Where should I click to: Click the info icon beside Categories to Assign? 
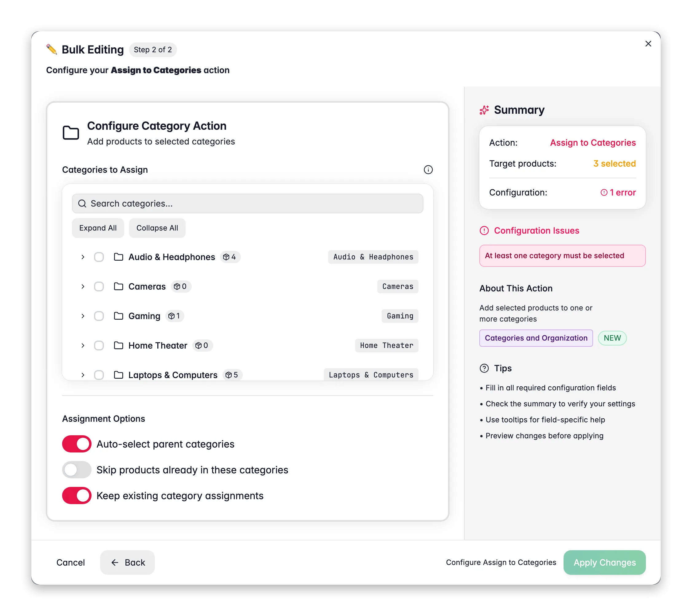pos(428,170)
